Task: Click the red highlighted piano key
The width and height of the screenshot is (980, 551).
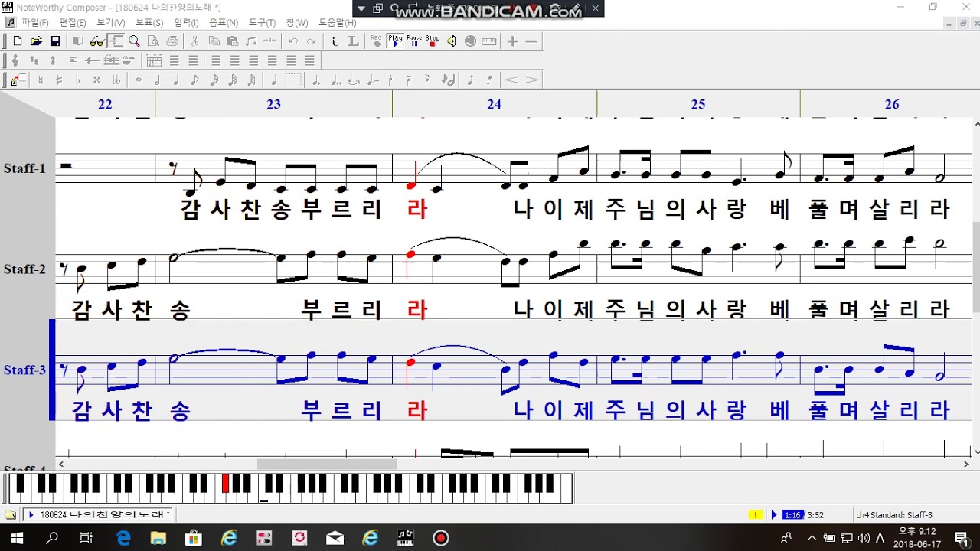Action: click(225, 483)
